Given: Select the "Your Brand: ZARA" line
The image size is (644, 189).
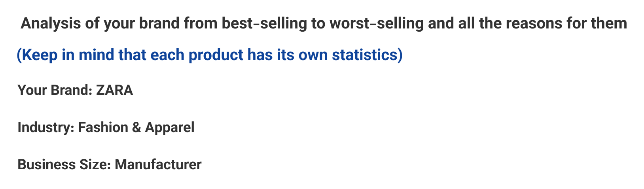Looking at the screenshot, I should pos(75,91).
